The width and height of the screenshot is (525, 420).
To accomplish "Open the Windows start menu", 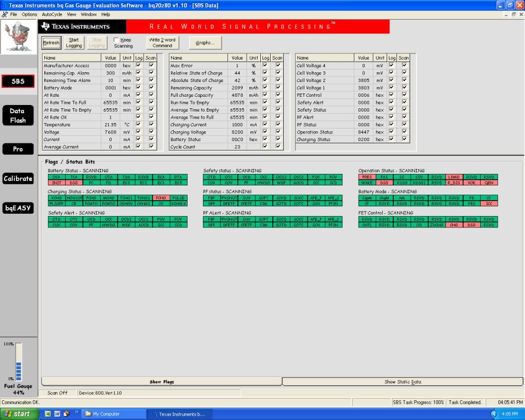I will pyautogui.click(x=19, y=414).
